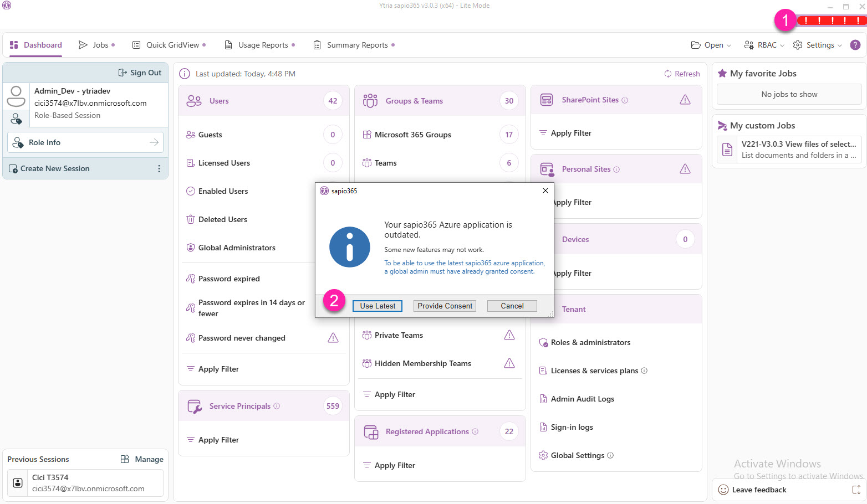Click the Service Principals info icon
Viewport: 867px width, 504px height.
pos(277,406)
